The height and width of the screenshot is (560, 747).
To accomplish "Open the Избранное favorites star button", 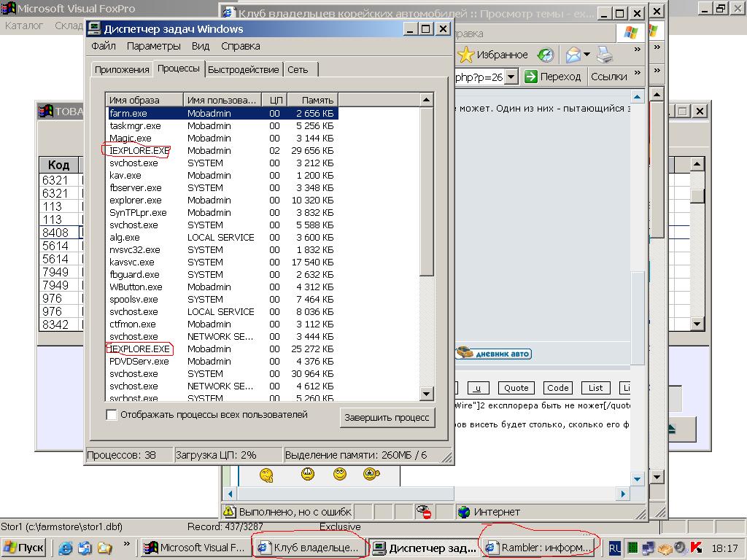I will pos(493,55).
